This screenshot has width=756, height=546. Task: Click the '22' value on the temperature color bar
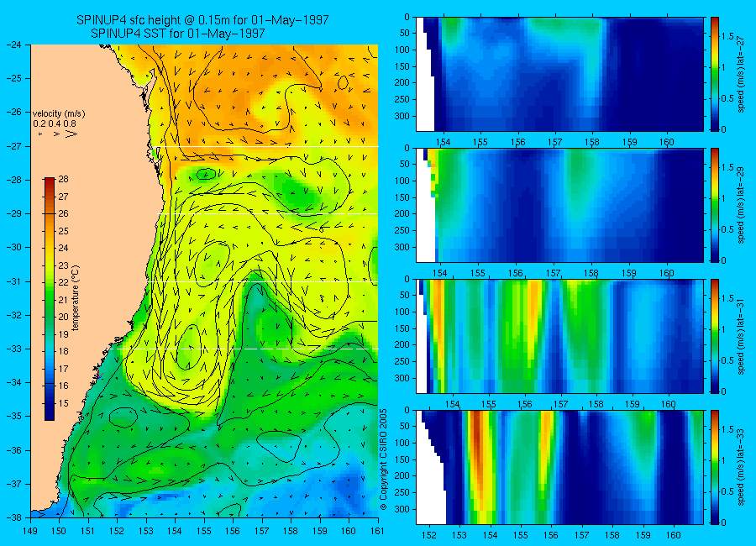click(63, 282)
